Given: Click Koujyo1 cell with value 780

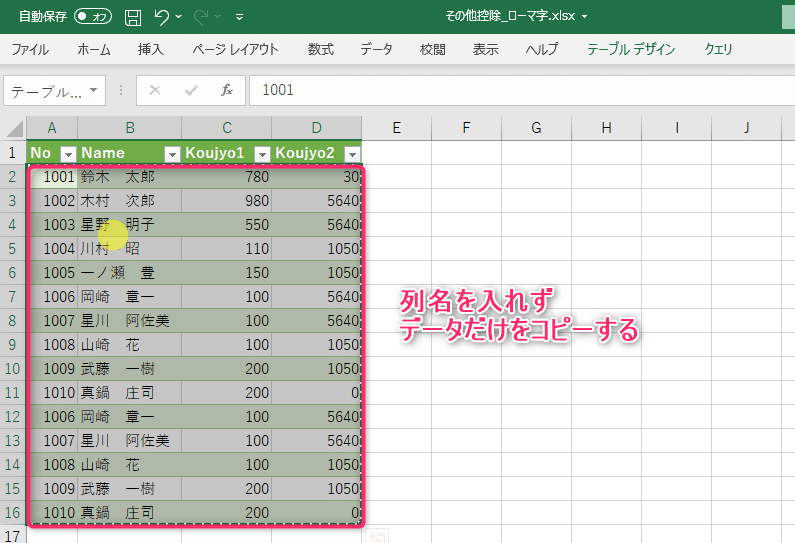Looking at the screenshot, I should 227,177.
